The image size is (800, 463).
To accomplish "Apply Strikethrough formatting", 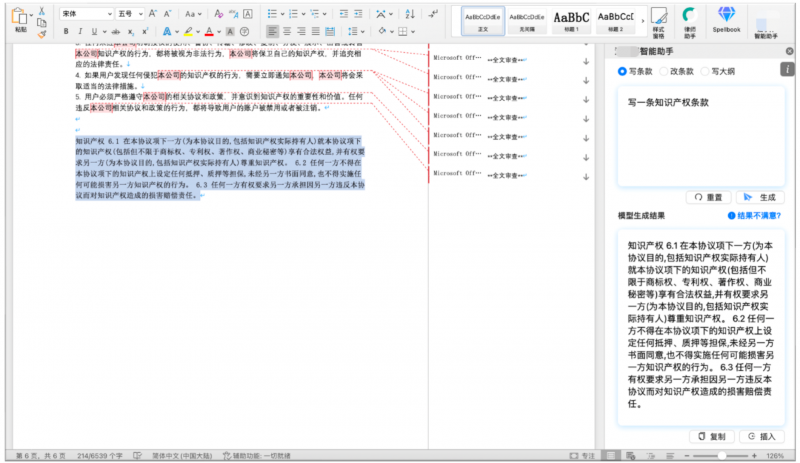I will 116,32.
